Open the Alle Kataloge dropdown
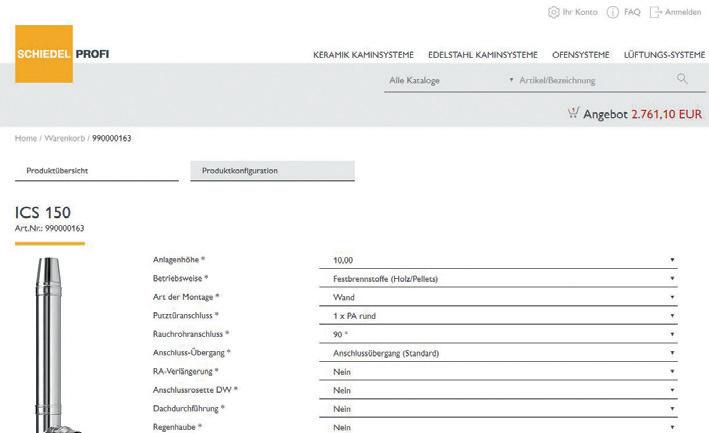The width and height of the screenshot is (709, 433). pos(451,80)
